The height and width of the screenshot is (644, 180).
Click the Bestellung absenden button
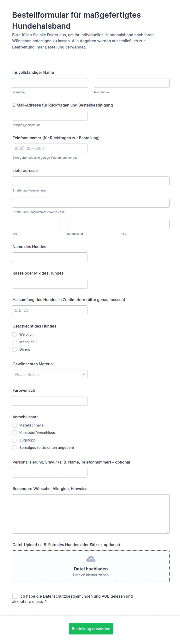coord(91,628)
